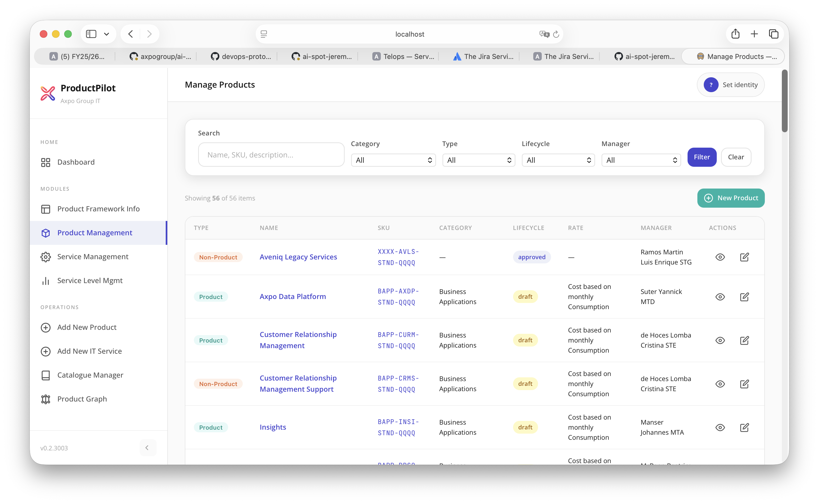This screenshot has width=819, height=504.
Task: Focus the search field for Name, SKU
Action: click(x=271, y=155)
